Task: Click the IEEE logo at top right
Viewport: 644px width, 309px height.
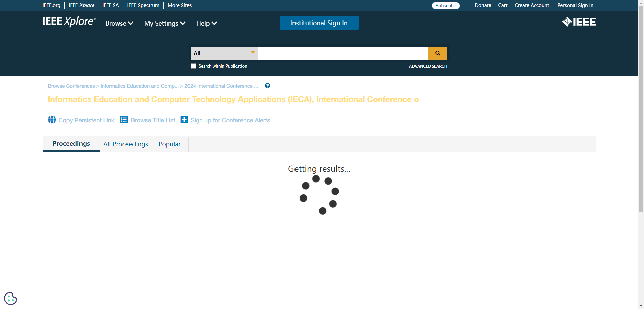Action: click(579, 22)
